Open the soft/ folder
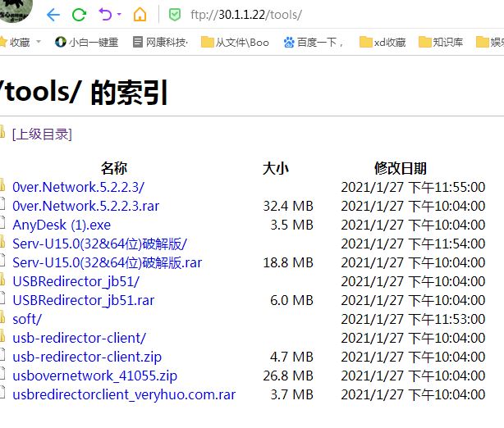This screenshot has height=428, width=504. (x=27, y=319)
